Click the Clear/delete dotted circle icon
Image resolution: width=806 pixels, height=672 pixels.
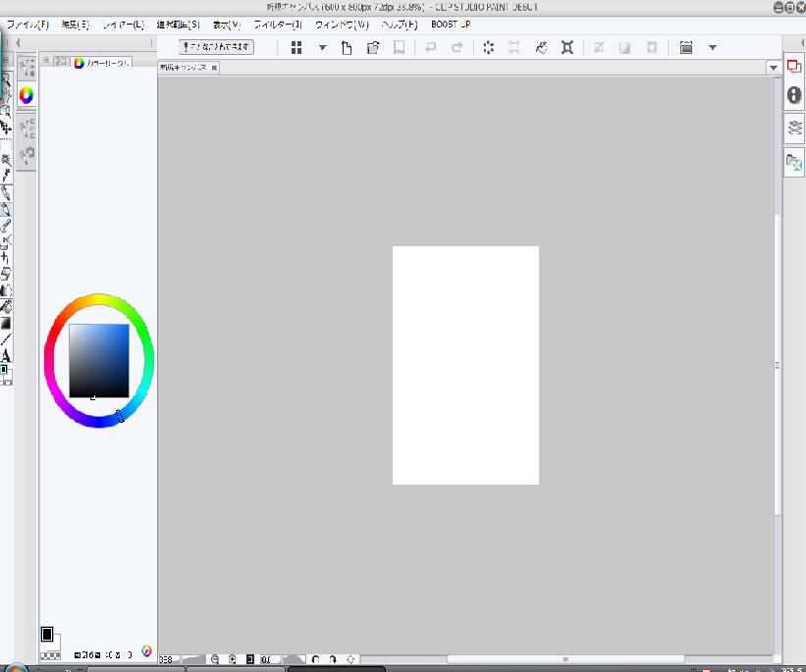(x=488, y=47)
